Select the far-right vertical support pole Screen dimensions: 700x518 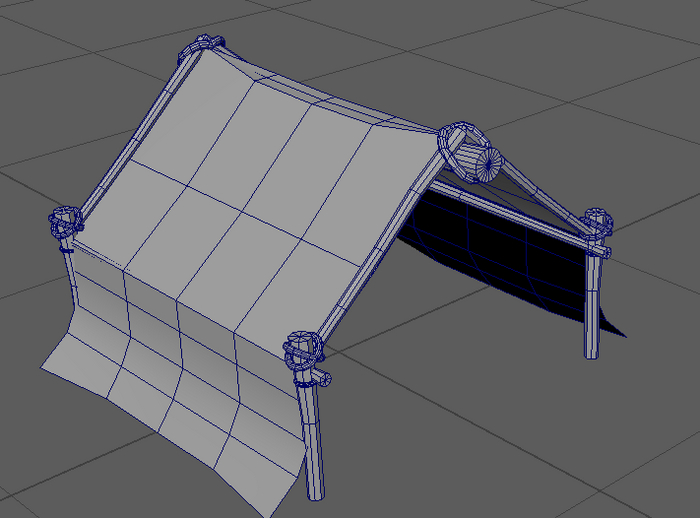592,304
